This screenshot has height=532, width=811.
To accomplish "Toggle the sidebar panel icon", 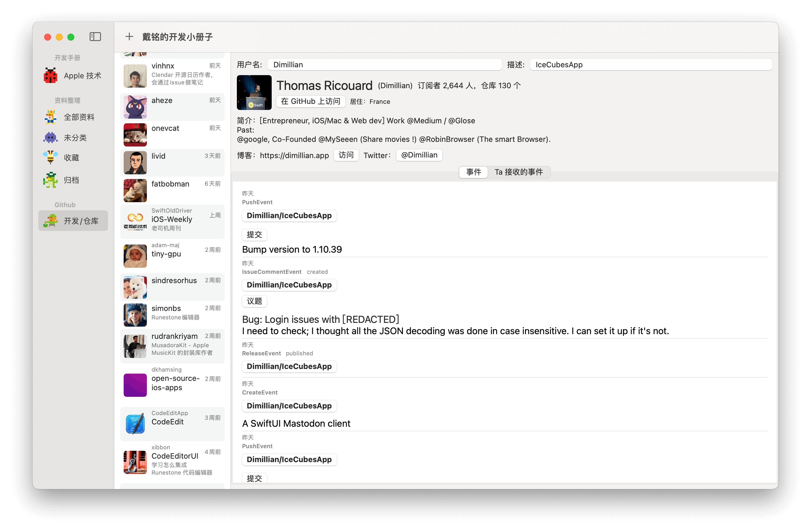I will 95,37.
